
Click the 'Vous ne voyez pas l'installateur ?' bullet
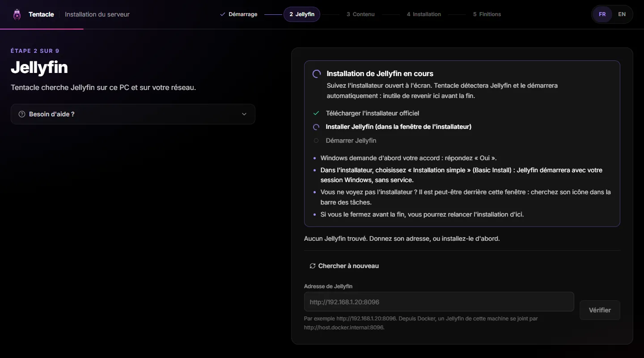466,197
